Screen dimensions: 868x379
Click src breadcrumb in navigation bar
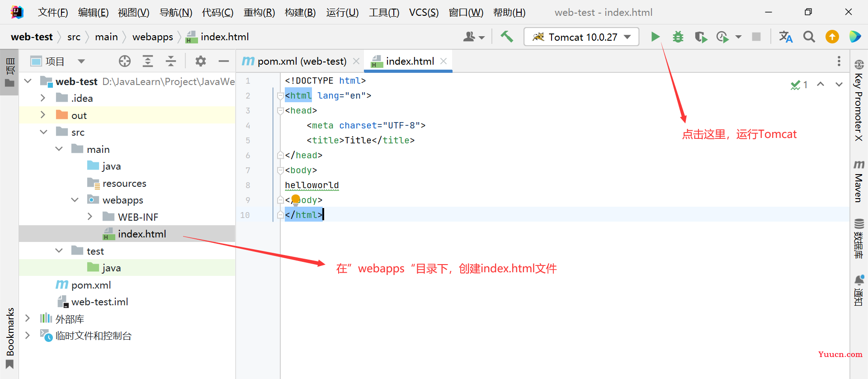(x=74, y=37)
